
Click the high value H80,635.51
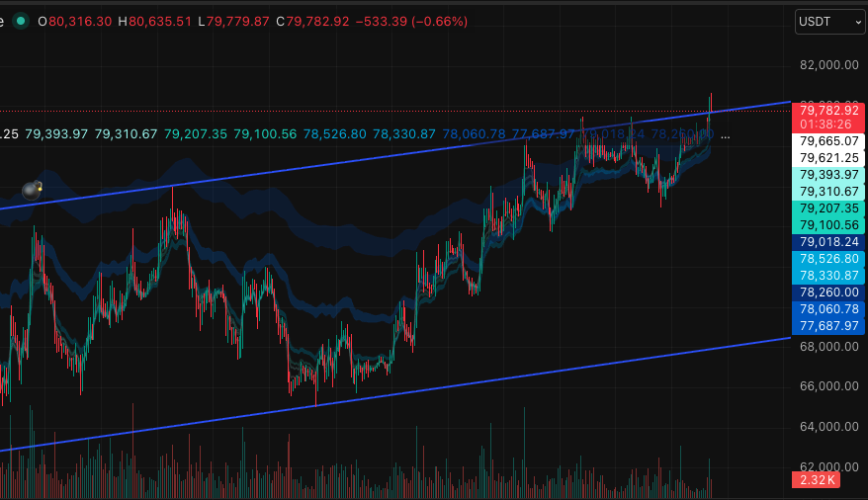pyautogui.click(x=154, y=22)
